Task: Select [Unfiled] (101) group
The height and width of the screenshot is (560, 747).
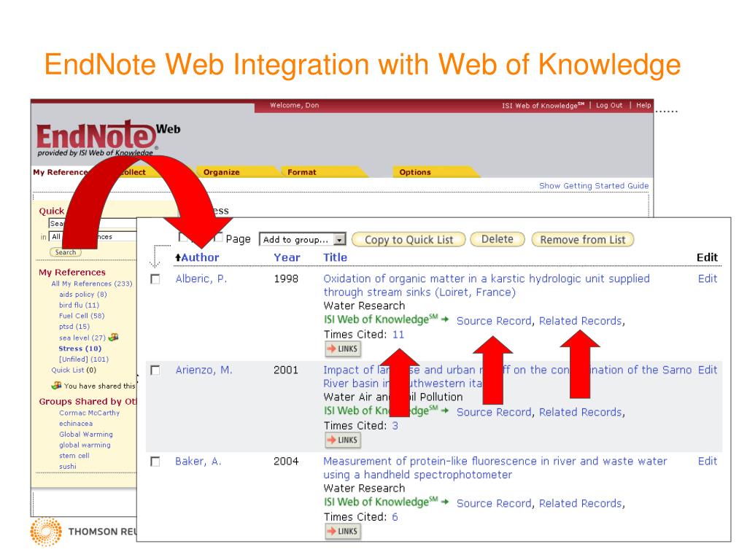Action: pos(83,359)
